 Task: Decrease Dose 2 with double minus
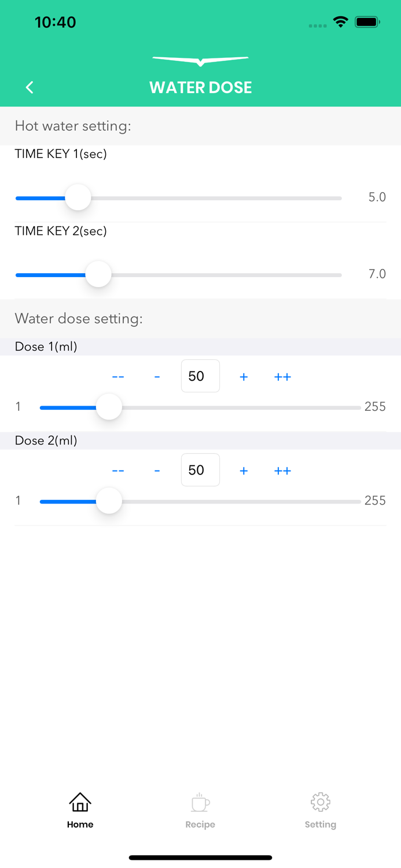[118, 470]
